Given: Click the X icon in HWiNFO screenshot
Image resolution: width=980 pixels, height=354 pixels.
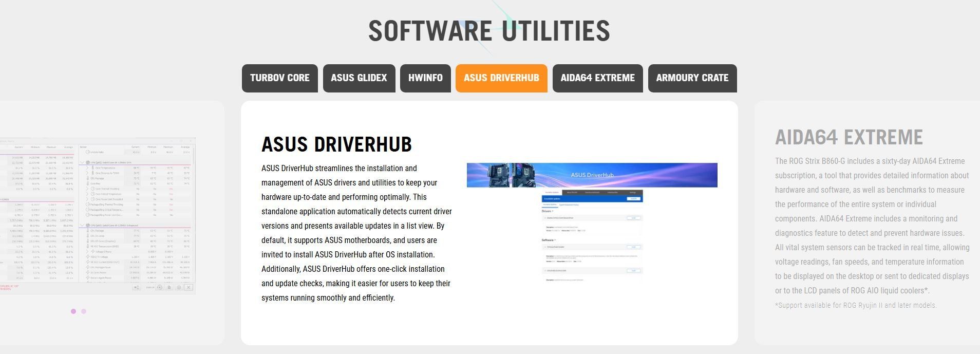Looking at the screenshot, I should (x=189, y=287).
